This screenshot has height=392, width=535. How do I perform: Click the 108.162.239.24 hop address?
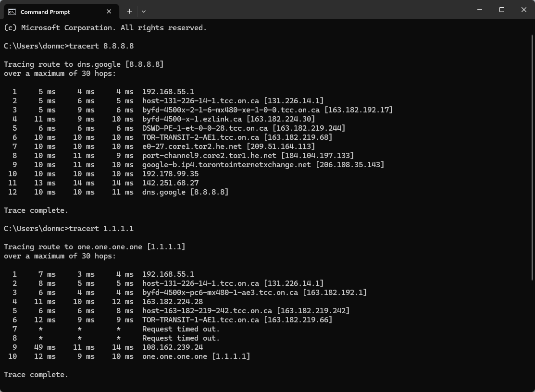pos(173,347)
